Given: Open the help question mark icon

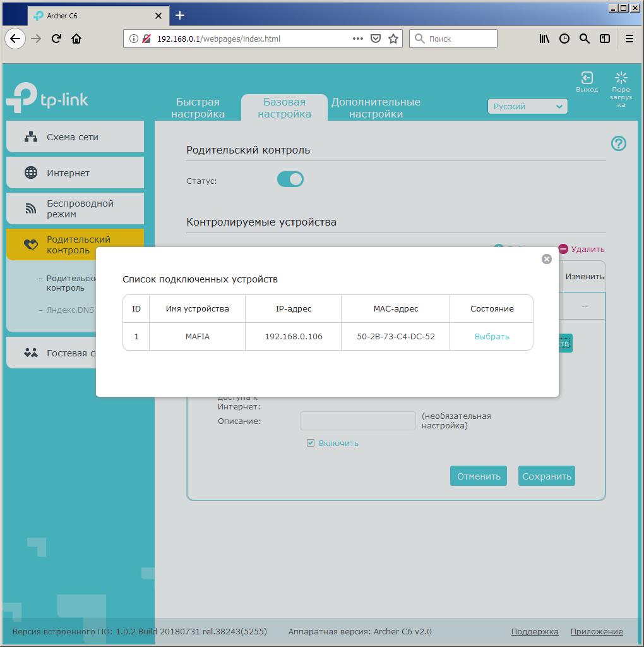Looking at the screenshot, I should coord(619,143).
